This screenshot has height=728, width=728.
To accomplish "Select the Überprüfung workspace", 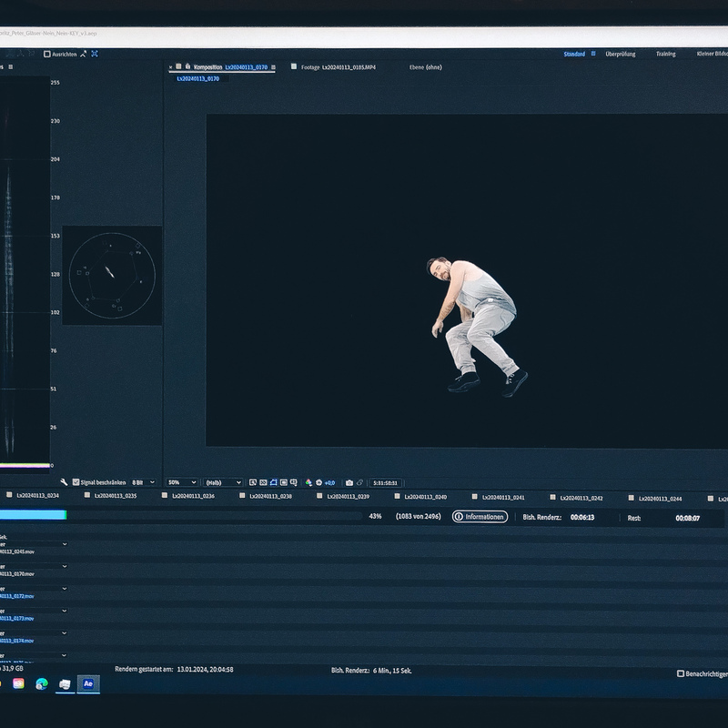I will pyautogui.click(x=621, y=55).
